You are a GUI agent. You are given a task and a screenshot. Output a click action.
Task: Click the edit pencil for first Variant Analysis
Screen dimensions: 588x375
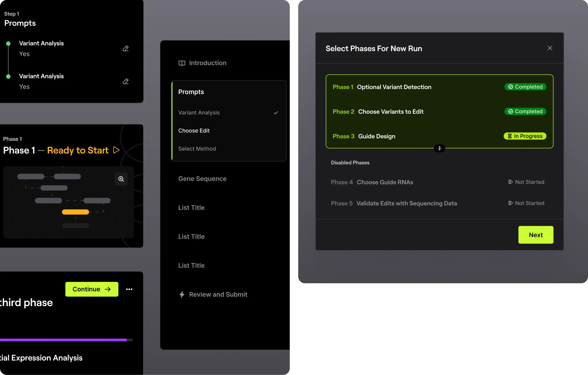pos(125,48)
